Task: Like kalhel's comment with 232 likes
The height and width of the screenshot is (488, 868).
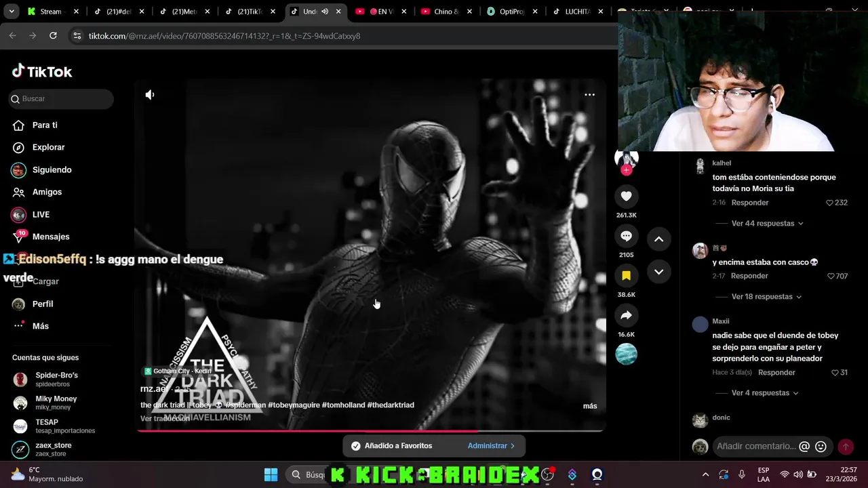Action: click(837, 203)
